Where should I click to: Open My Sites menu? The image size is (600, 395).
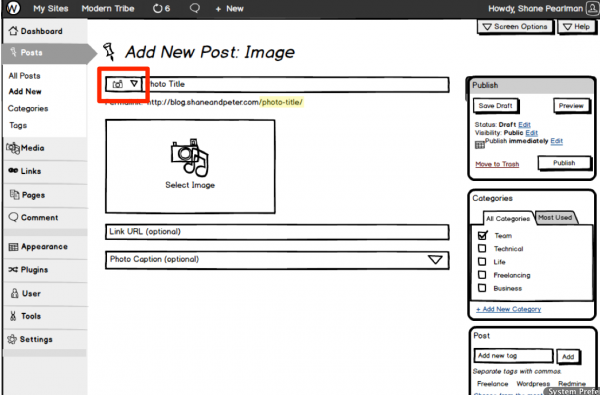click(51, 8)
